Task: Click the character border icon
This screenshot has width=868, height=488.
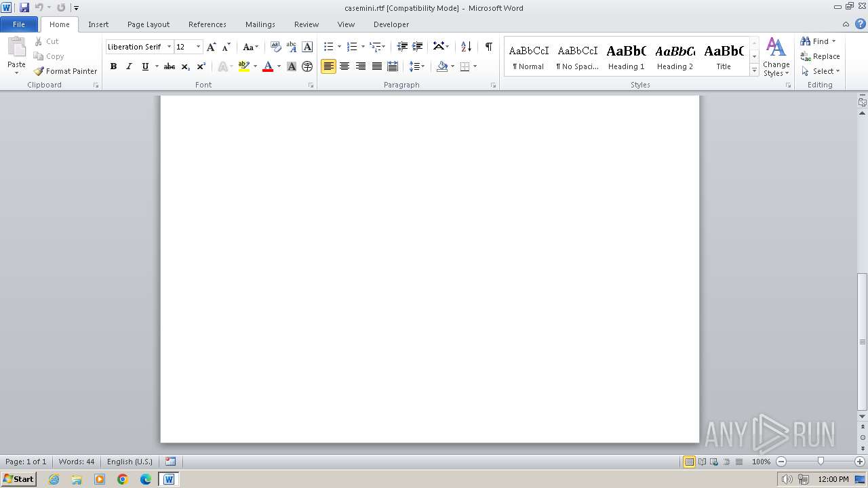Action: coord(307,47)
